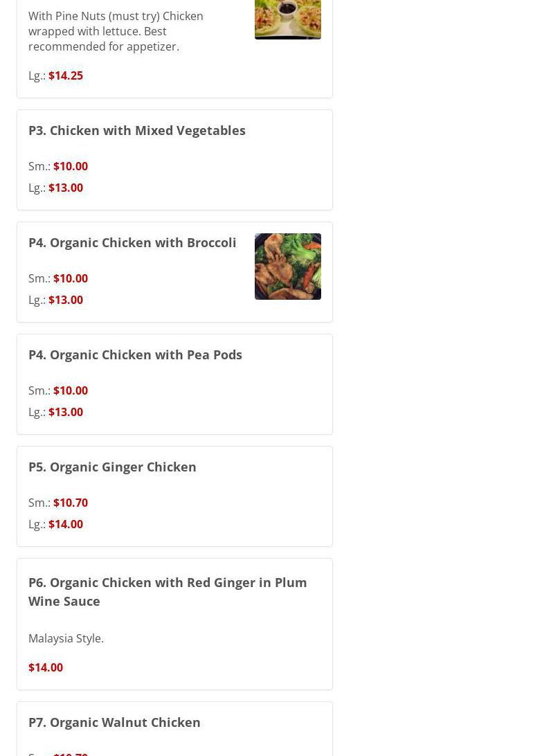Click the $14.00 price under Malaysia Style

coord(46,667)
